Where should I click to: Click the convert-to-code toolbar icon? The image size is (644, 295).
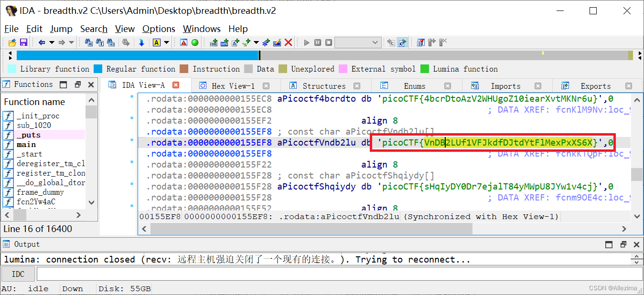click(214, 42)
